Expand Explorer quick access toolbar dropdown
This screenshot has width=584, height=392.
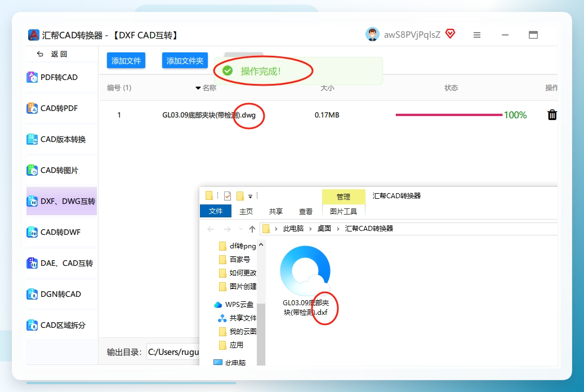[x=250, y=197]
